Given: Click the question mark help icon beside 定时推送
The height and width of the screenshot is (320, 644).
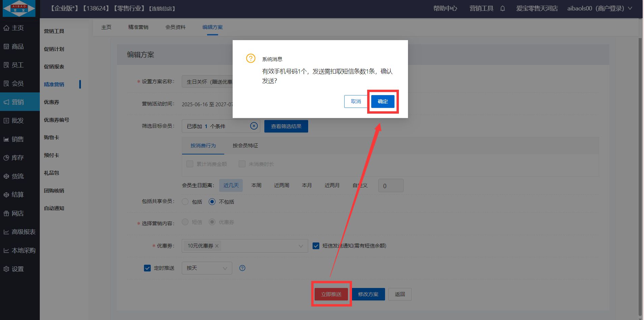Looking at the screenshot, I should [x=242, y=268].
